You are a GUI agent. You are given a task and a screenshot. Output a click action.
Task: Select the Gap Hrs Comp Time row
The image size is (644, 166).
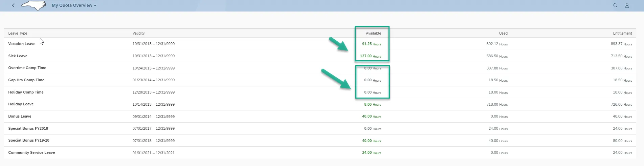[26, 80]
